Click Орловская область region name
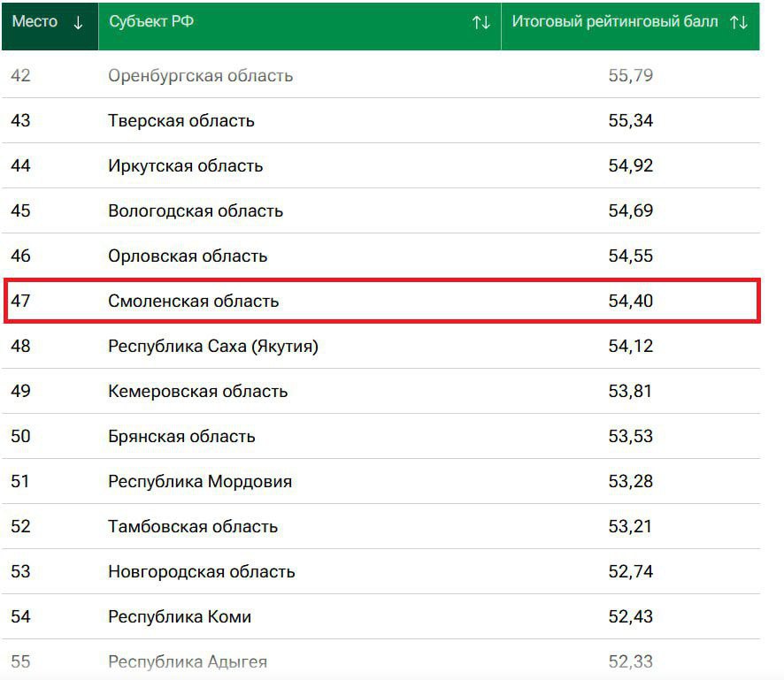 click(187, 256)
